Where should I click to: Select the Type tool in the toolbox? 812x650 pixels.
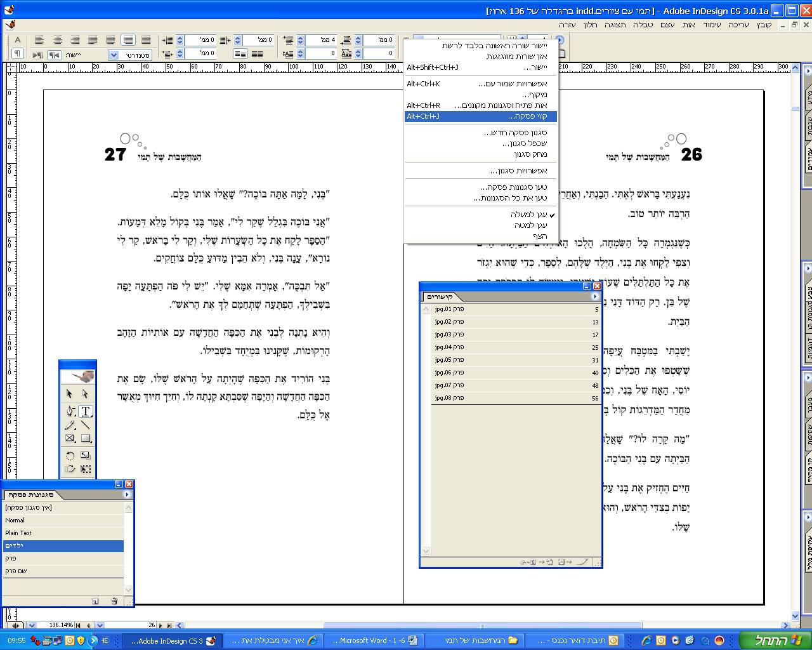[85, 411]
